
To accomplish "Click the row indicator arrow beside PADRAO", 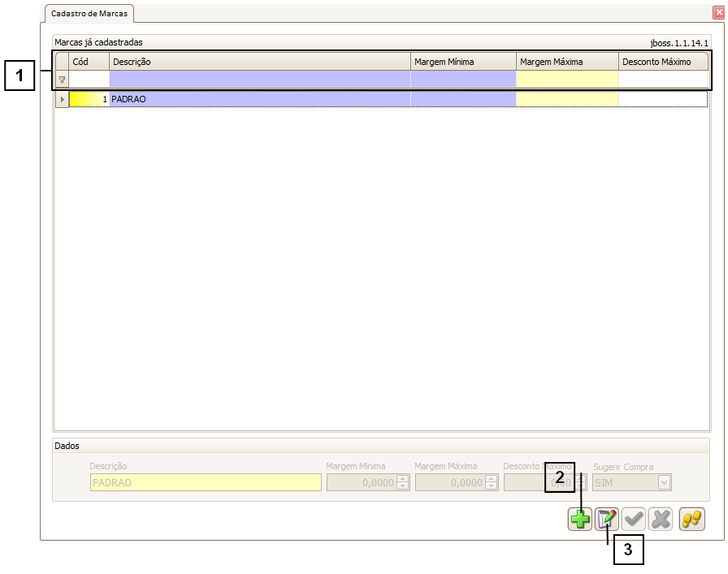I will coord(62,99).
